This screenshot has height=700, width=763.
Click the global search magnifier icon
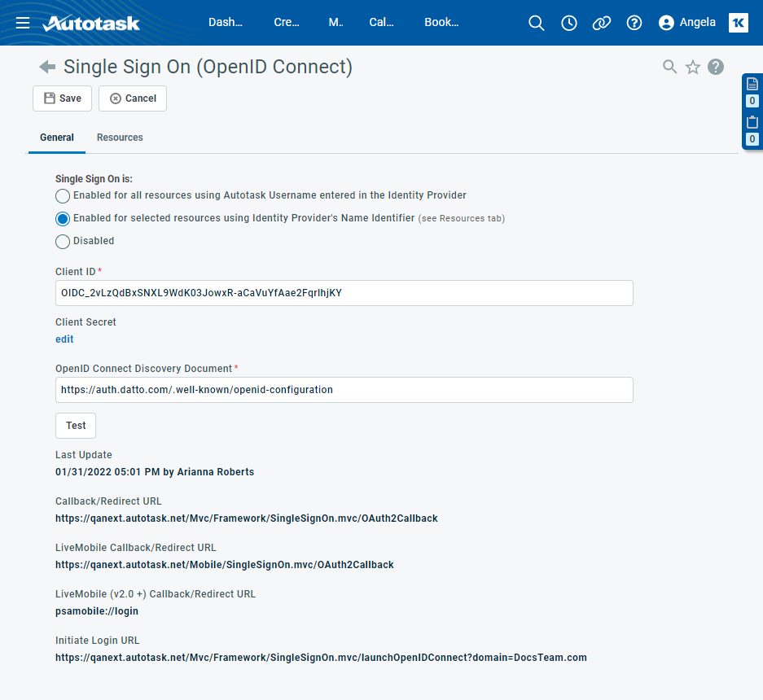coord(536,23)
